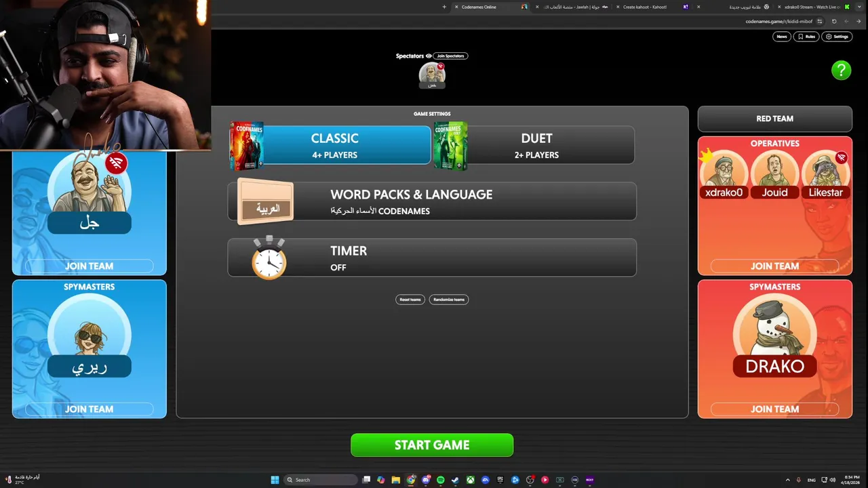Click the جل blue operative avatar
Screen dimensions: 868x488
(x=90, y=182)
